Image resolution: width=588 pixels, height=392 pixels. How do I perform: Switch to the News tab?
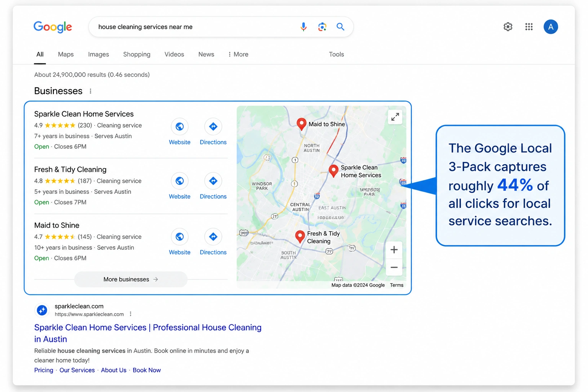206,54
